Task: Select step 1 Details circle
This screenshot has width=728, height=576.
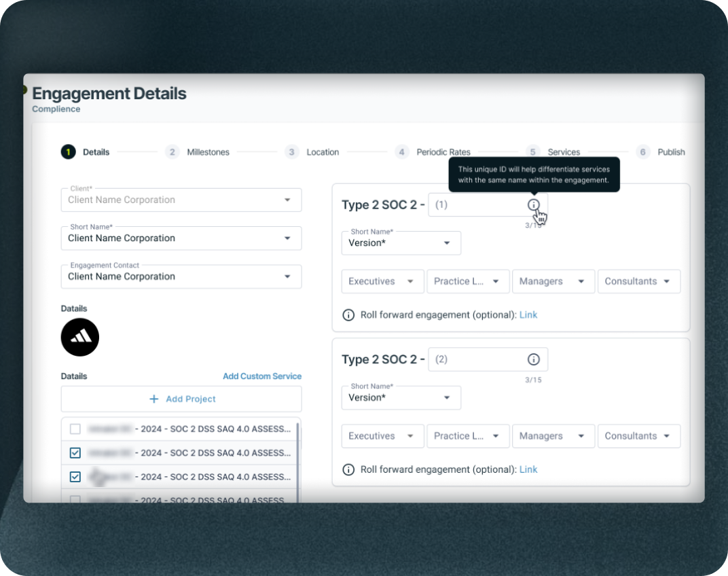Action: 68,152
